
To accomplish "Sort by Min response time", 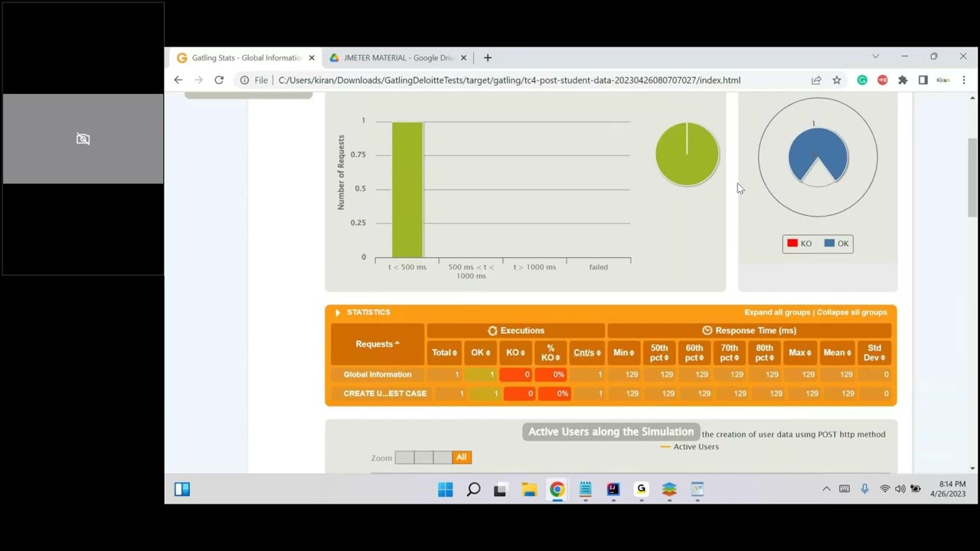I will [623, 353].
